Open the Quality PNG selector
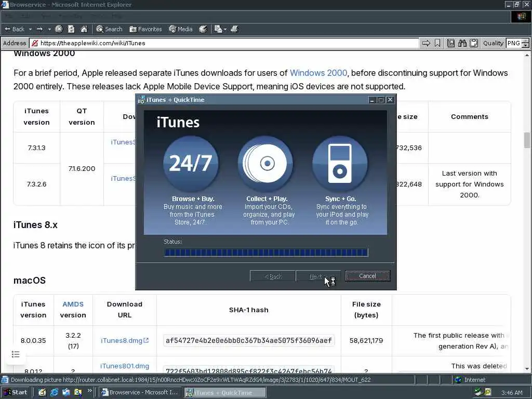The width and height of the screenshot is (532, 399). pyautogui.click(x=514, y=43)
